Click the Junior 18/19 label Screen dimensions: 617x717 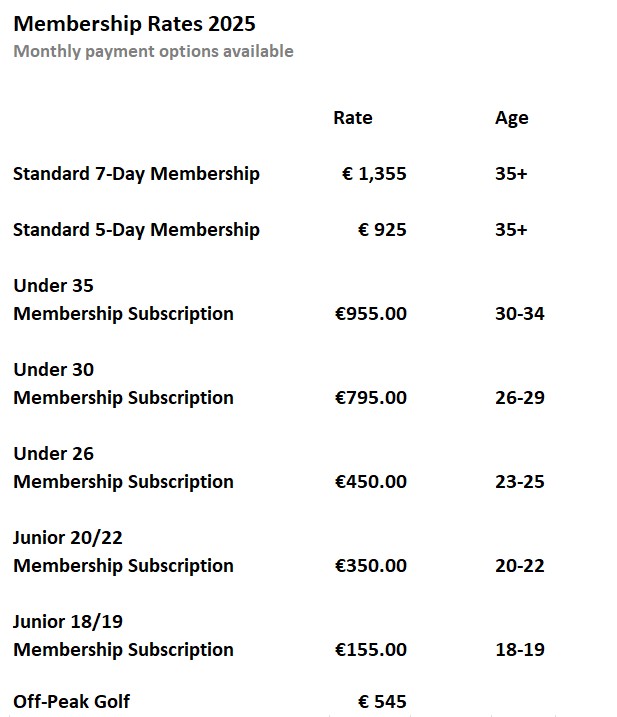[68, 622]
